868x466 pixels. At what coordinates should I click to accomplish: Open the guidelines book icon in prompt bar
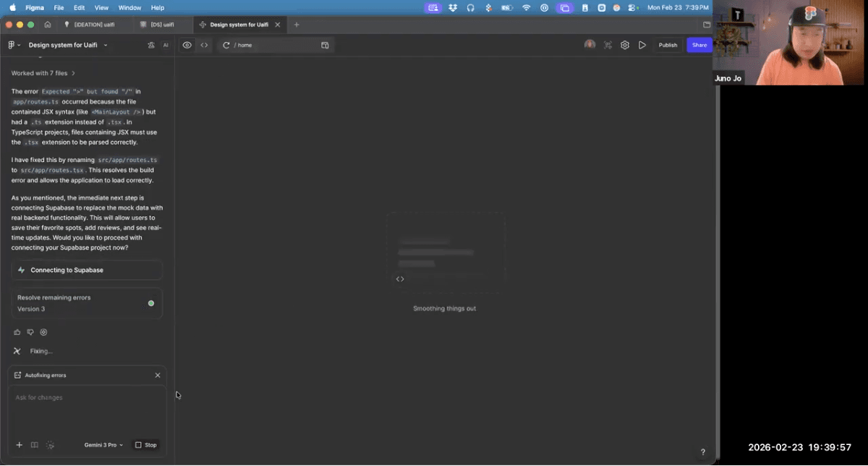[x=34, y=445]
